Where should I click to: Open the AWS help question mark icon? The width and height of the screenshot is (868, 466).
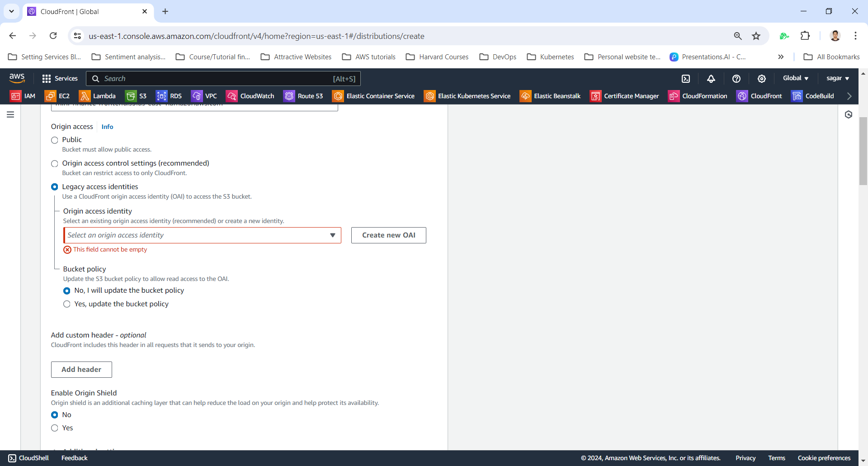click(736, 79)
